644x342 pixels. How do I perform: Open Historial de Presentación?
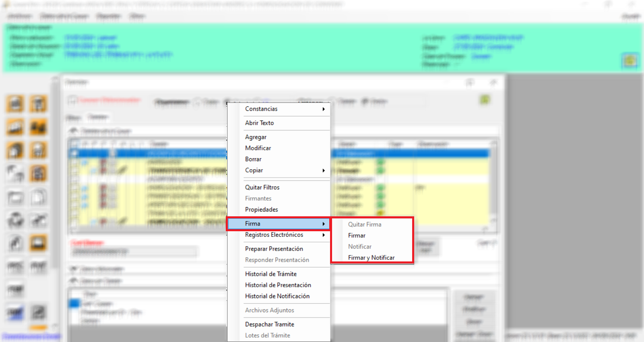click(278, 285)
